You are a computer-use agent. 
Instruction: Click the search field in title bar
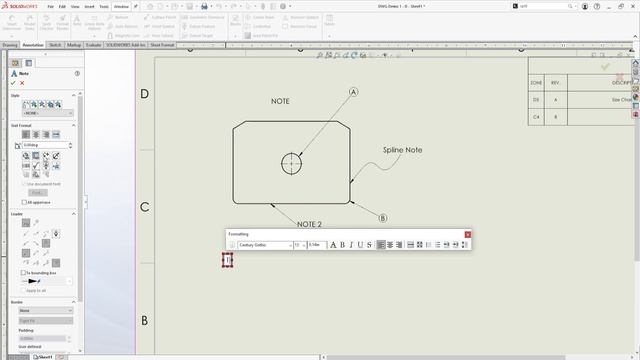click(543, 7)
